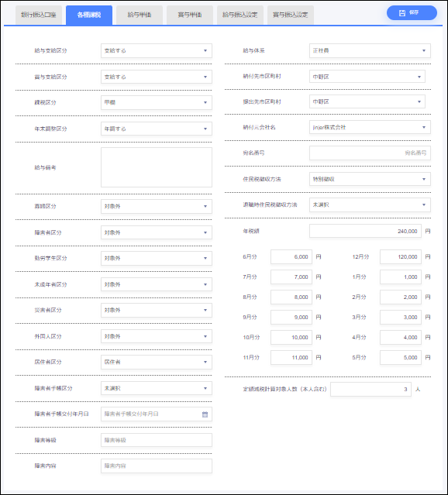
Task: Select the 賞与振込設定 tab
Action: click(x=291, y=15)
